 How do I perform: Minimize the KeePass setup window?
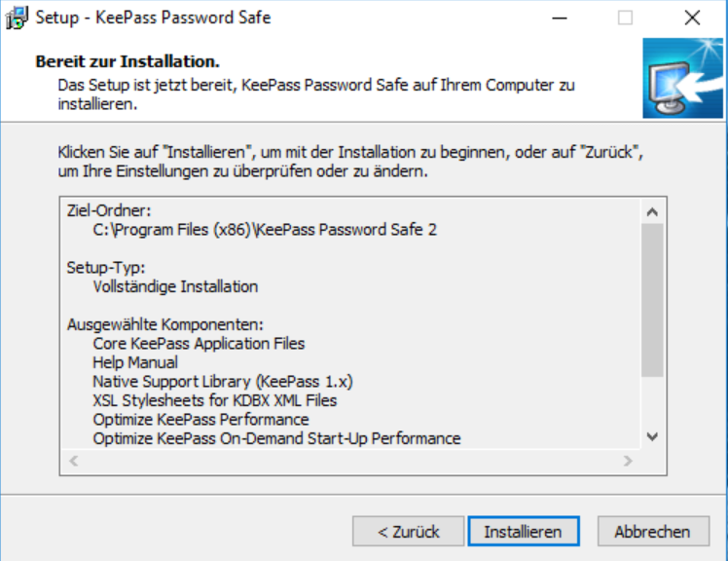pos(559,18)
